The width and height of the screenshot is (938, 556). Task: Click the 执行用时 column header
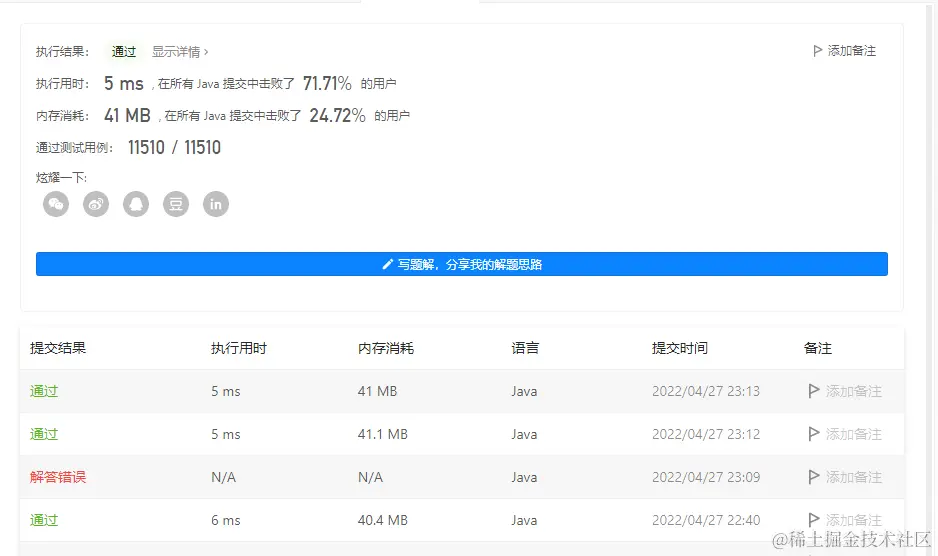(239, 348)
